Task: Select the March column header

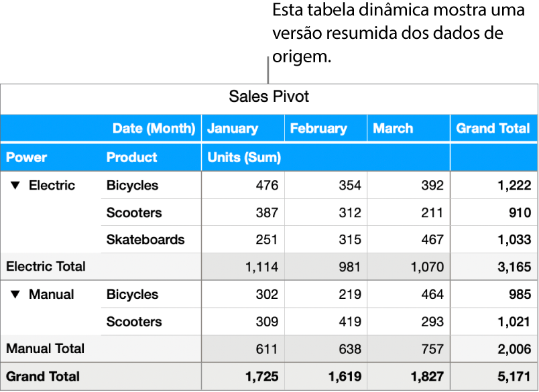Action: (x=393, y=129)
